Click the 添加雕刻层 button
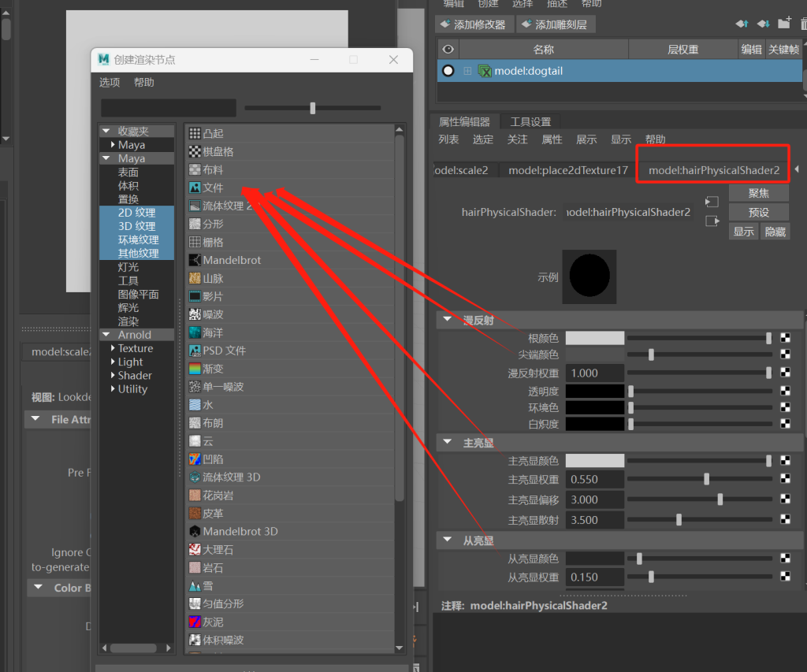Viewport: 807px width, 672px height. point(556,24)
